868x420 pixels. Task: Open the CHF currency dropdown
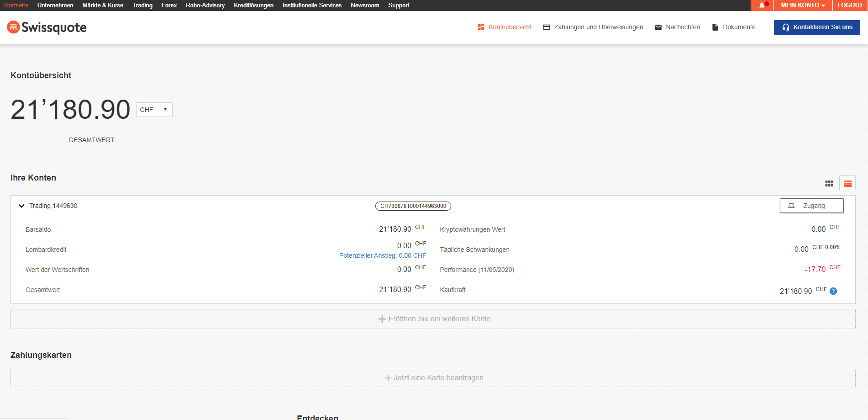point(154,110)
